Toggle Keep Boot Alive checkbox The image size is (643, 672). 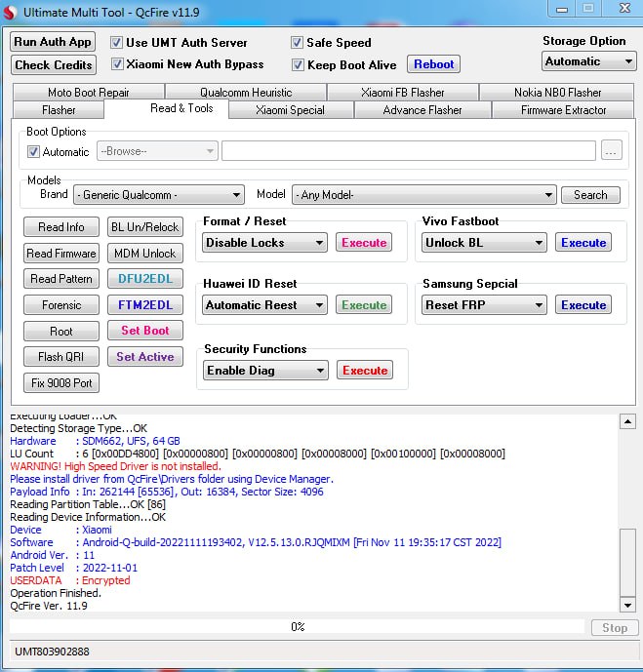tap(298, 65)
